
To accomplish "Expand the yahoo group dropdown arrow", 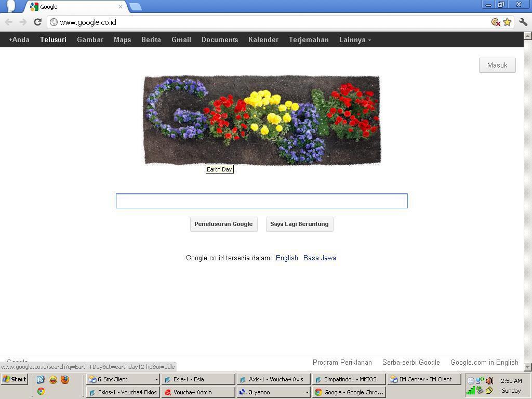I will [307, 392].
